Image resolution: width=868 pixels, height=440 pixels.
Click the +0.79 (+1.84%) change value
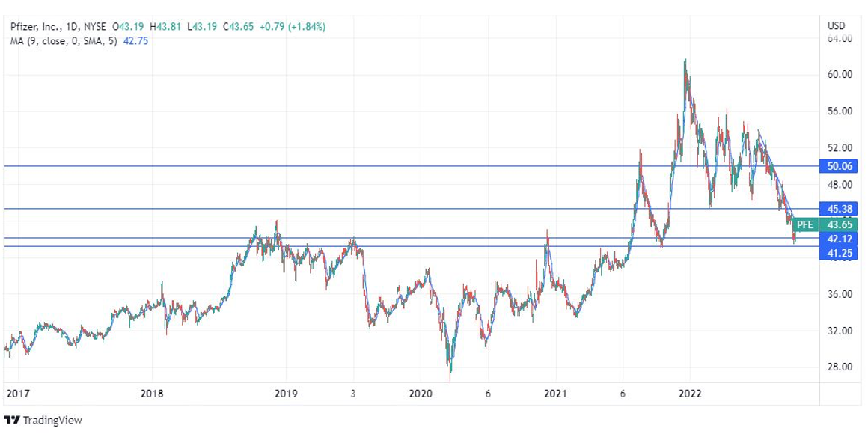click(x=293, y=27)
